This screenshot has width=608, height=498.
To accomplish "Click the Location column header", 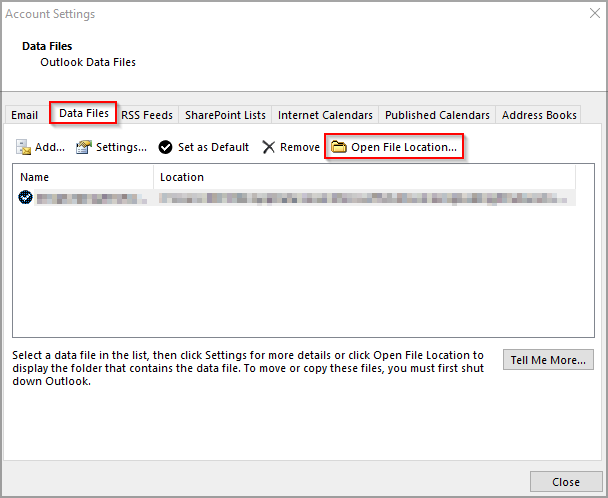I will coord(364,177).
